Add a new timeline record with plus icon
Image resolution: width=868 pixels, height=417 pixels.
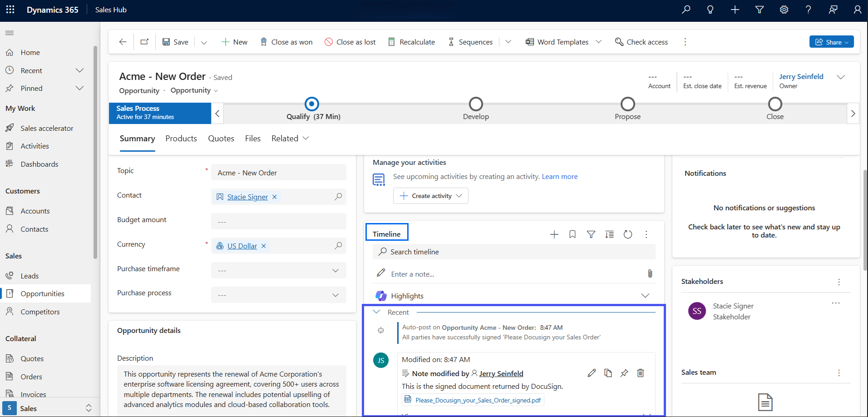(554, 234)
